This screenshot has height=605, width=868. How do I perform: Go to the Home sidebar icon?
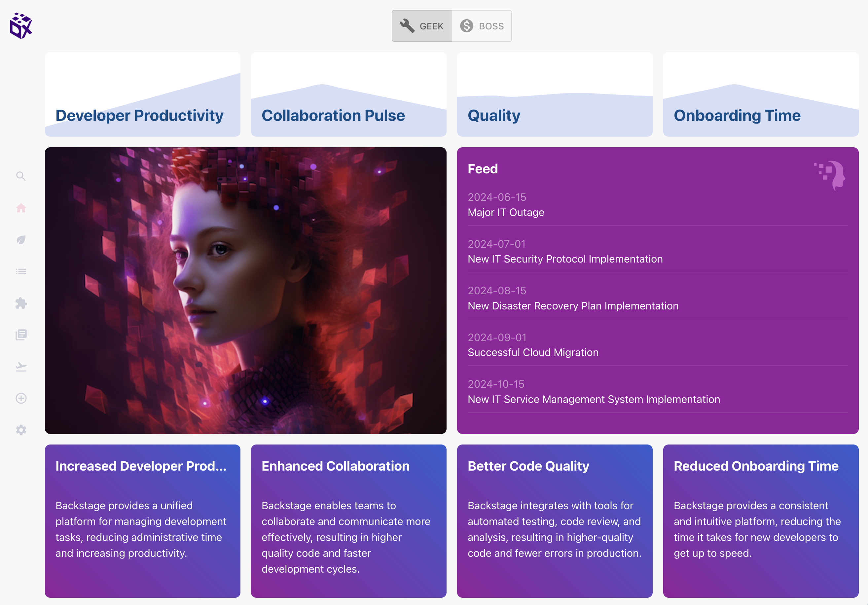point(21,208)
